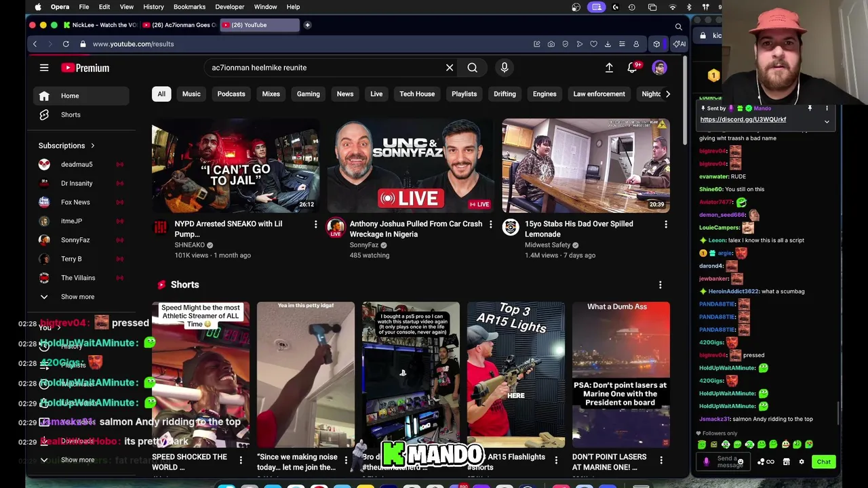The height and width of the screenshot is (488, 868).
Task: Open Midwest Safety channel link
Action: pyautogui.click(x=547, y=245)
